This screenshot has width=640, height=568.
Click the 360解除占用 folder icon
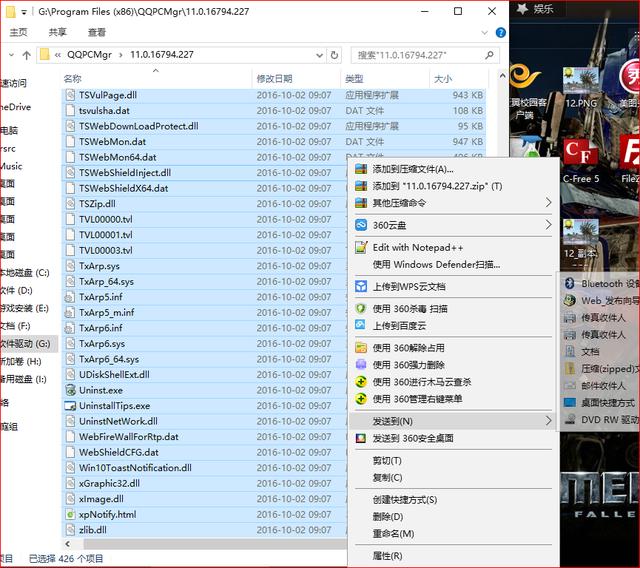[x=361, y=348]
